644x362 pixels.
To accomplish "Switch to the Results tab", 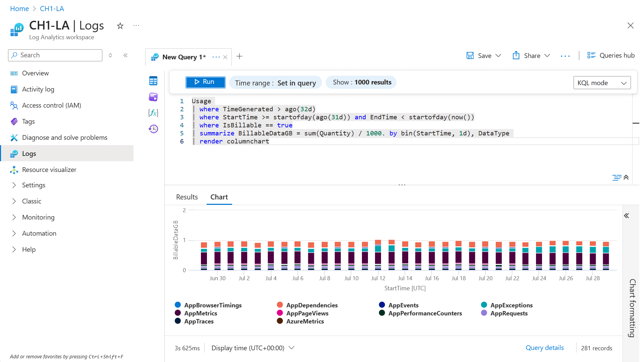I will pyautogui.click(x=187, y=197).
